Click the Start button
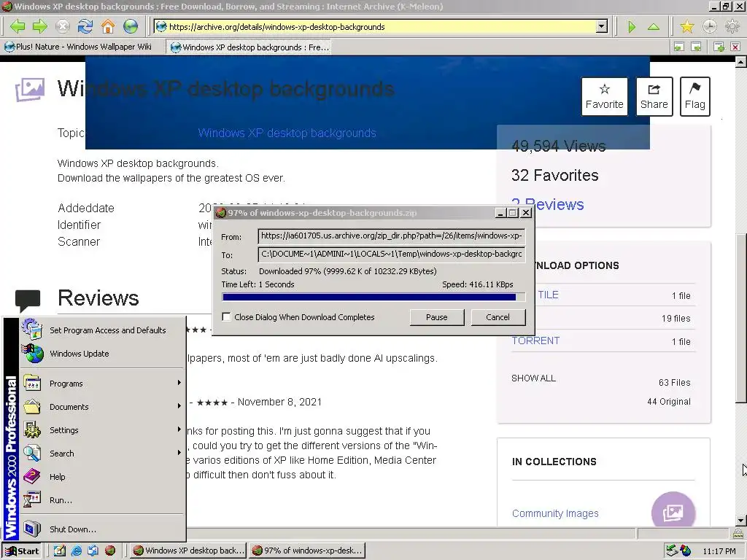 point(22,551)
